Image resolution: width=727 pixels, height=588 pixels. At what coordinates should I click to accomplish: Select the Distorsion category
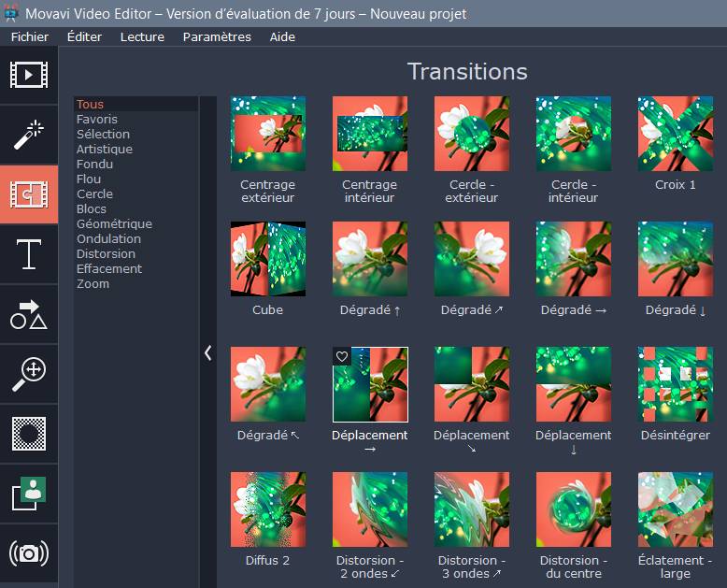135,253
